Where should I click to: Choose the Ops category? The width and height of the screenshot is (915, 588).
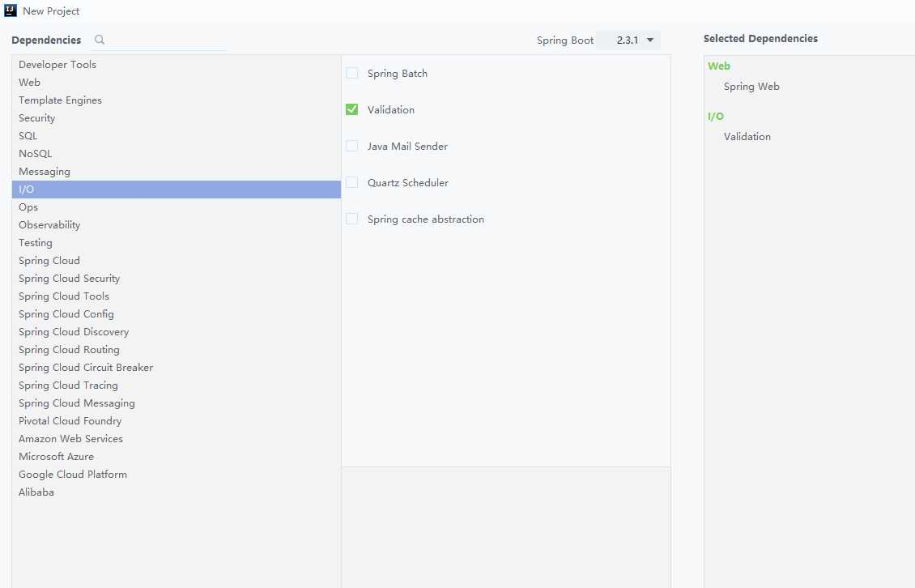point(177,207)
